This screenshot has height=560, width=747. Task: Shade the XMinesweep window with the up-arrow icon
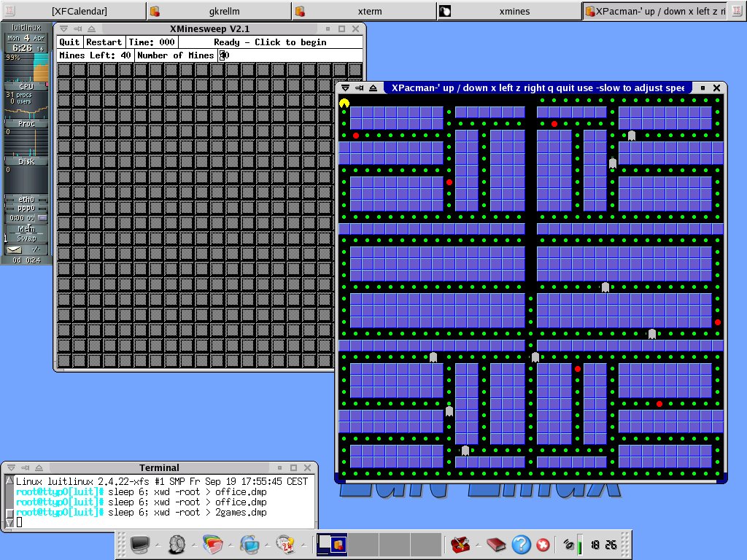tap(91, 28)
